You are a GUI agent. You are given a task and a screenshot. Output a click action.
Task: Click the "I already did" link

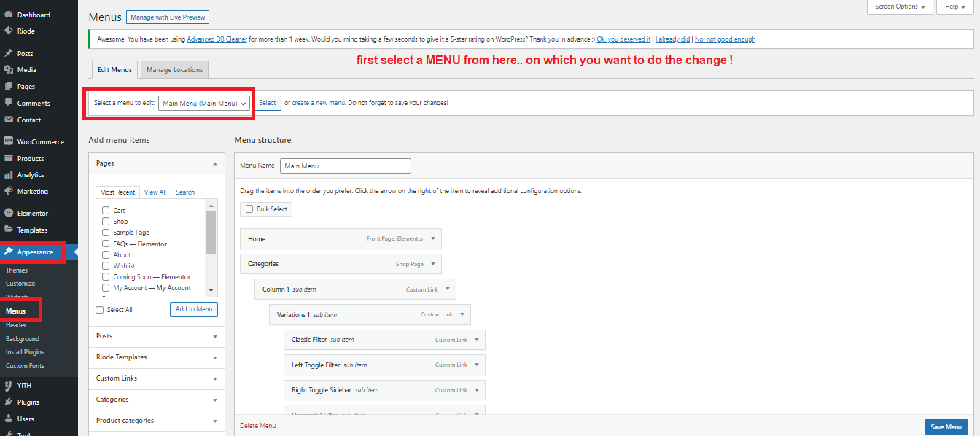(673, 39)
